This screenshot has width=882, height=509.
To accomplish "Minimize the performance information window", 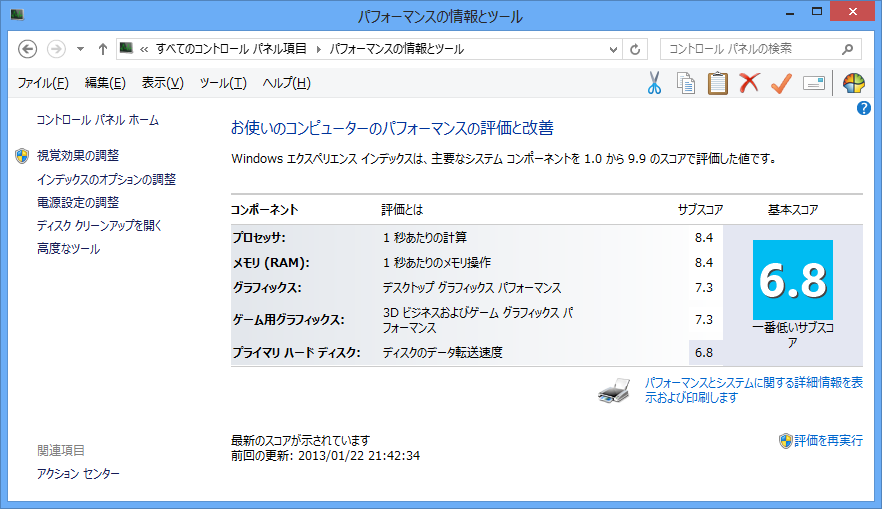I will click(790, 12).
